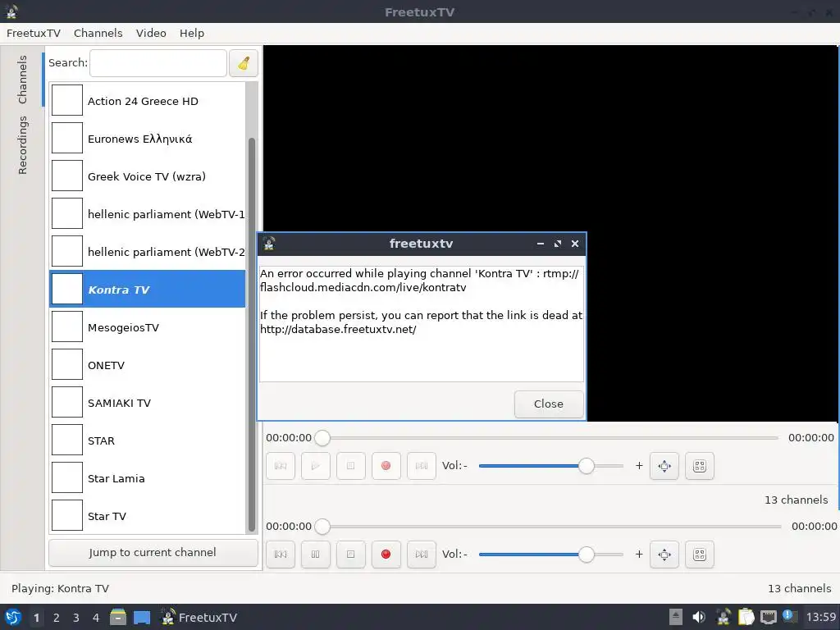Open the file manager taskbar icon
Image resolution: width=840 pixels, height=630 pixels.
(118, 617)
